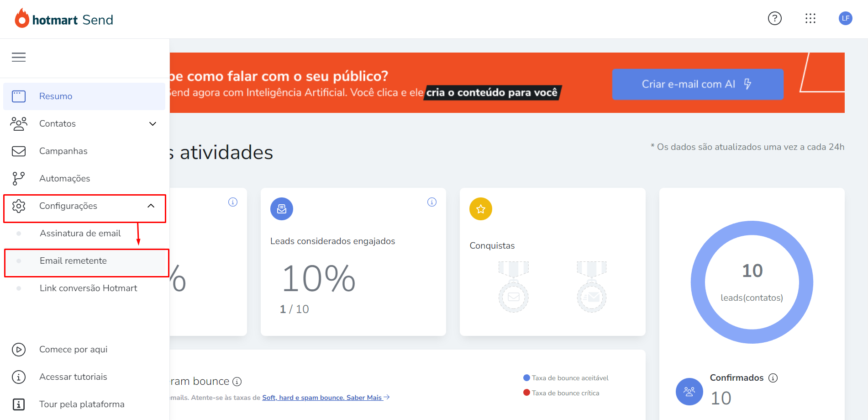Go to Campanhas in sidebar
Viewport: 868px width, 420px height.
pos(84,151)
